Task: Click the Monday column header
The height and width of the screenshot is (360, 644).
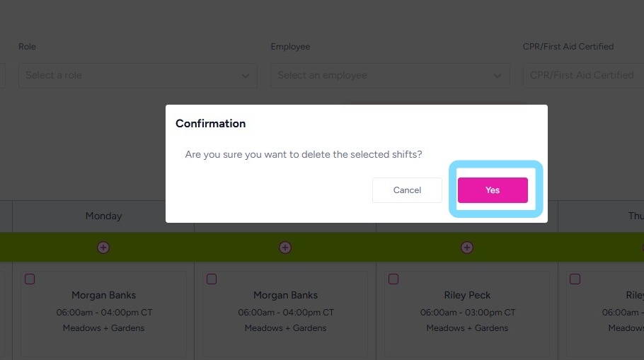Action: click(x=103, y=216)
